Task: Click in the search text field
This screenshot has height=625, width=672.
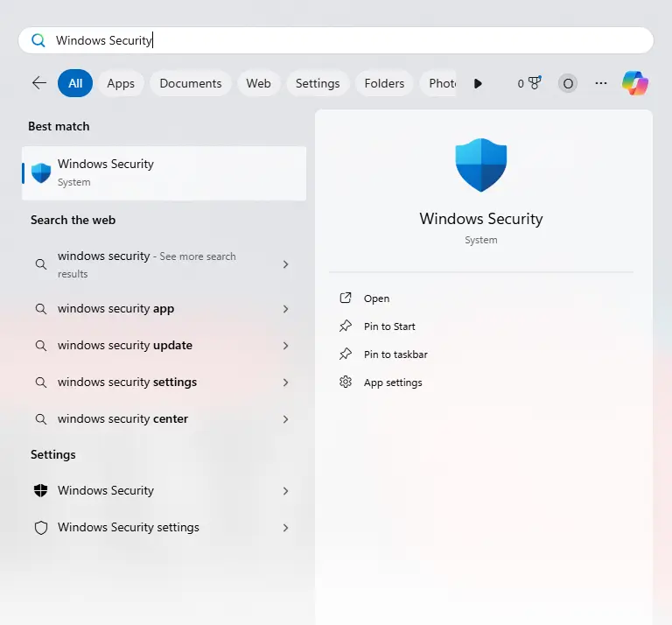Action: (x=336, y=40)
